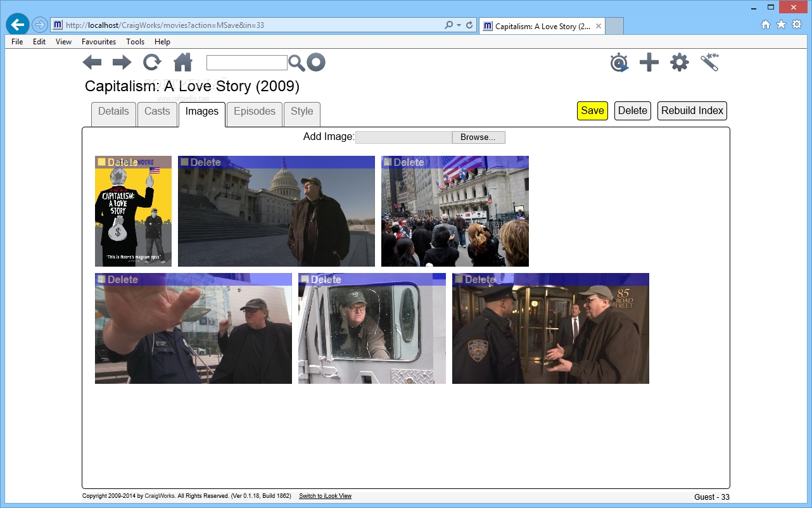
Task: Switch to the Details tab
Action: 113,114
